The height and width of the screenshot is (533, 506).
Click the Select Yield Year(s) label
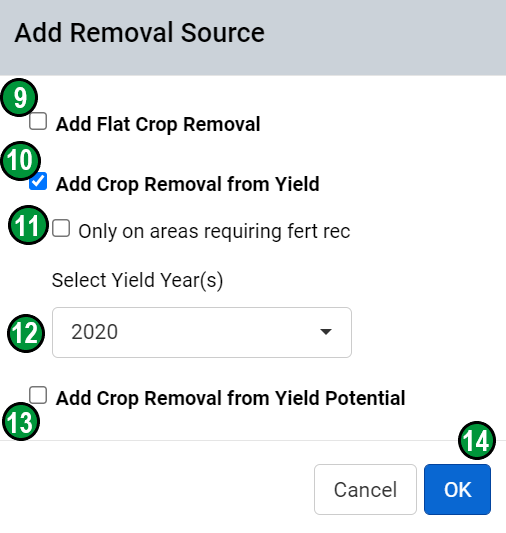coord(138,281)
